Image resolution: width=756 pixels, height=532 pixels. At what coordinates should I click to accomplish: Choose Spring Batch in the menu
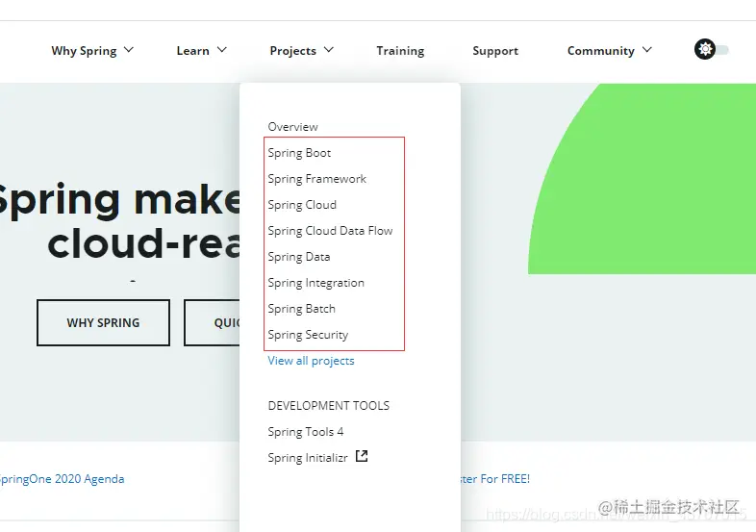tap(301, 309)
